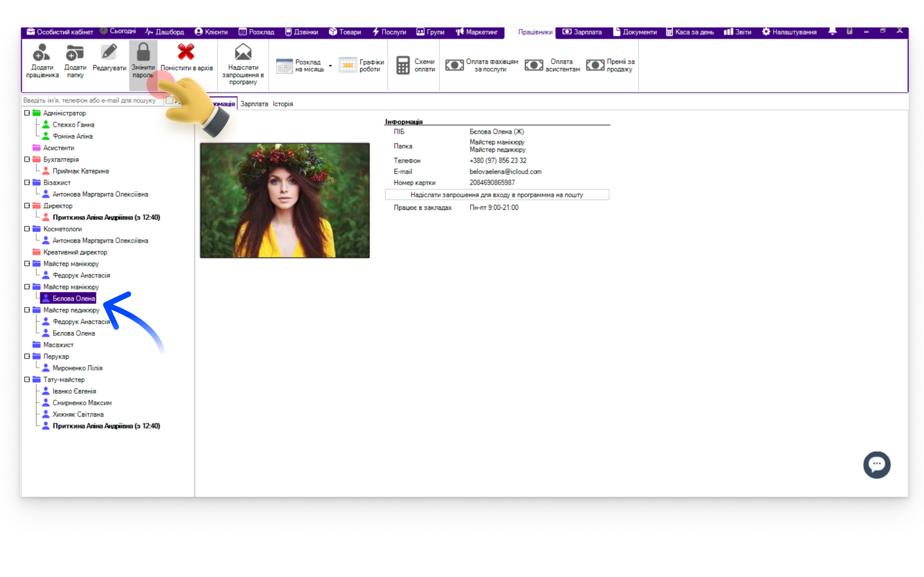Collapse the Перукар folder
The width and height of the screenshot is (924, 577).
coord(27,356)
